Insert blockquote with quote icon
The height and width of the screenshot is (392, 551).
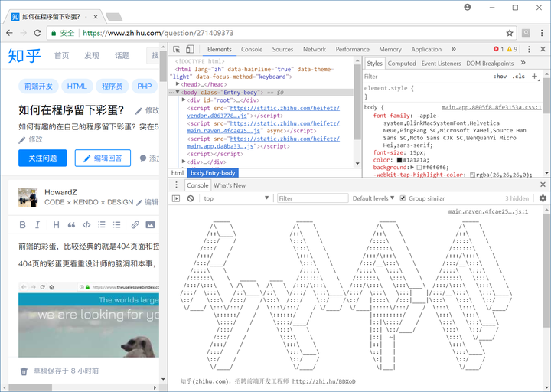tap(71, 224)
